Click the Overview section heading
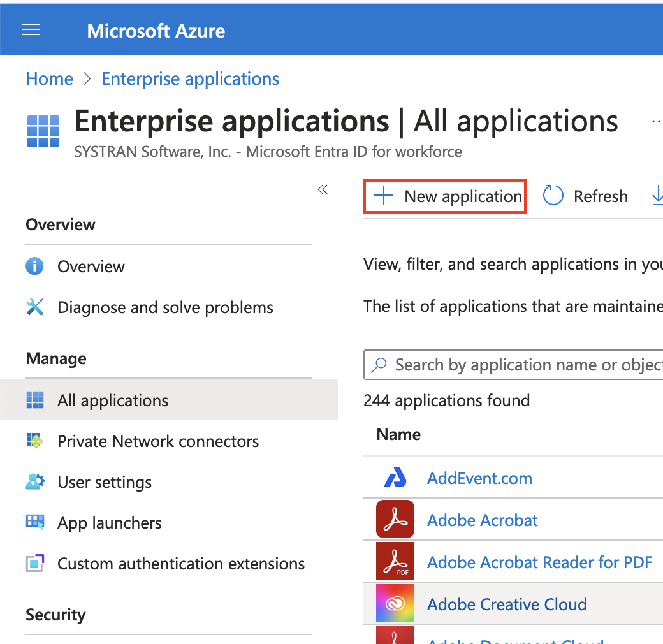This screenshot has width=663, height=644. coord(61,224)
